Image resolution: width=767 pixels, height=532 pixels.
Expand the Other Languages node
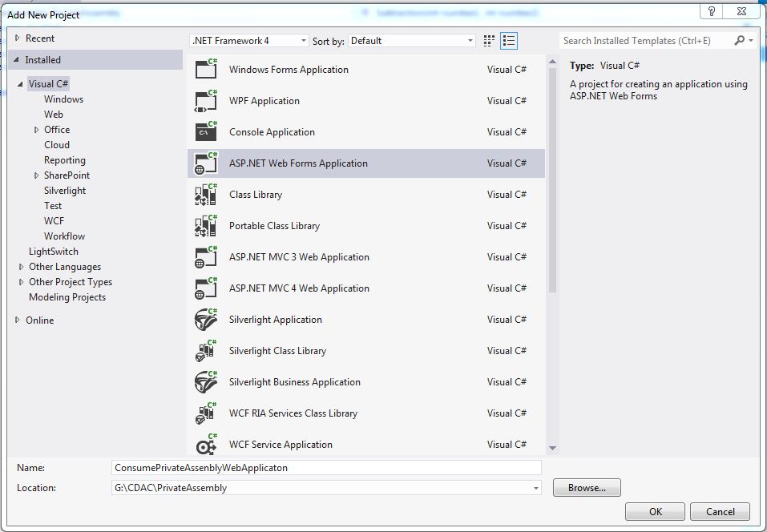pyautogui.click(x=21, y=267)
